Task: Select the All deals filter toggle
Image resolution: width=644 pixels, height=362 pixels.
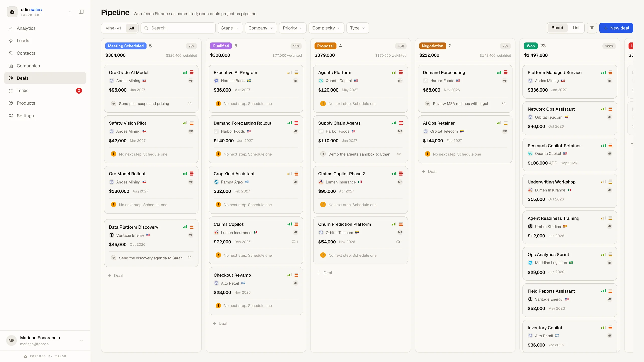Action: pos(132,28)
